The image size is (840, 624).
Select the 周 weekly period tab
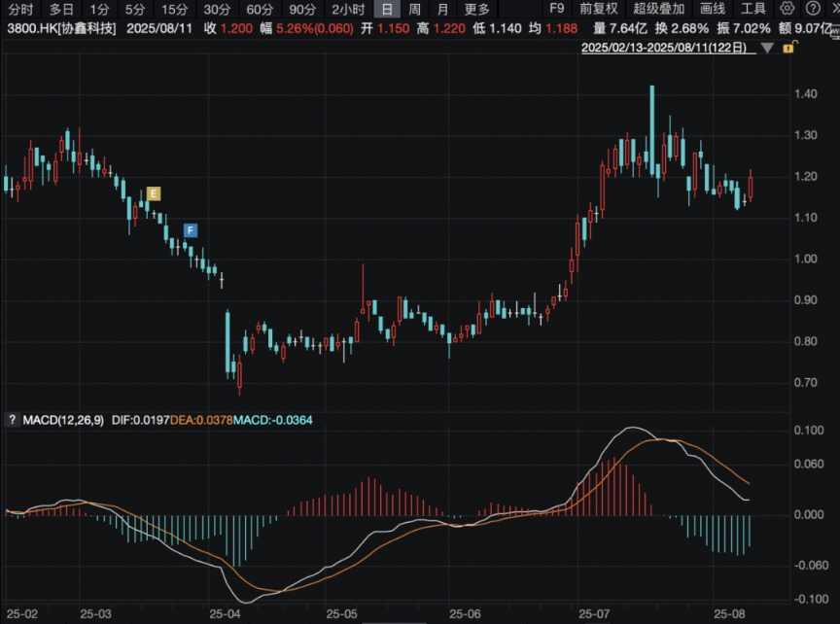pyautogui.click(x=414, y=9)
